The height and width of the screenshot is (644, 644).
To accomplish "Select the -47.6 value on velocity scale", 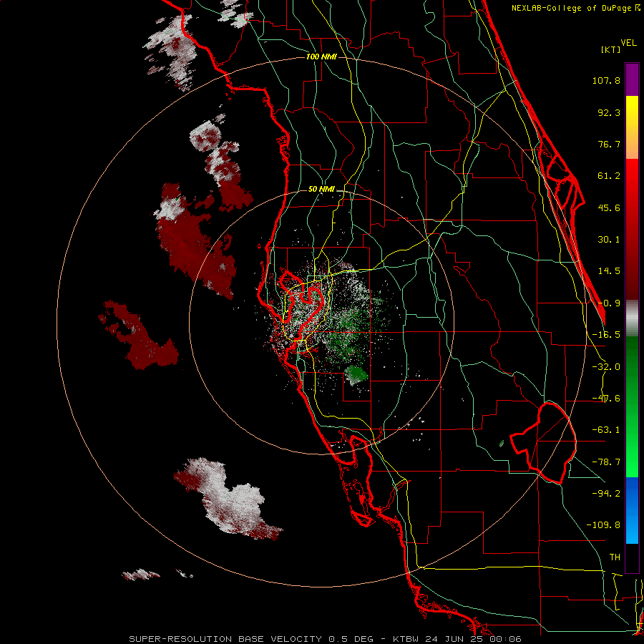I will click(x=606, y=399).
